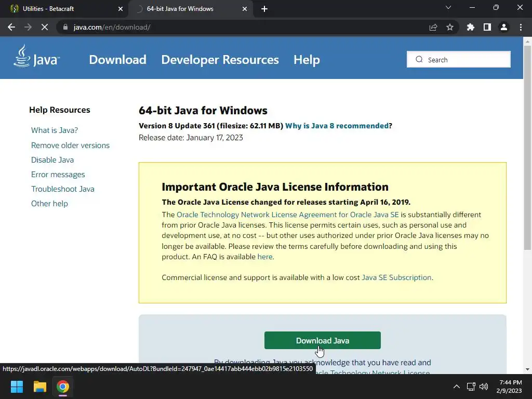The image size is (532, 399).
Task: Click Chrome icon in taskbar
Action: (x=63, y=387)
